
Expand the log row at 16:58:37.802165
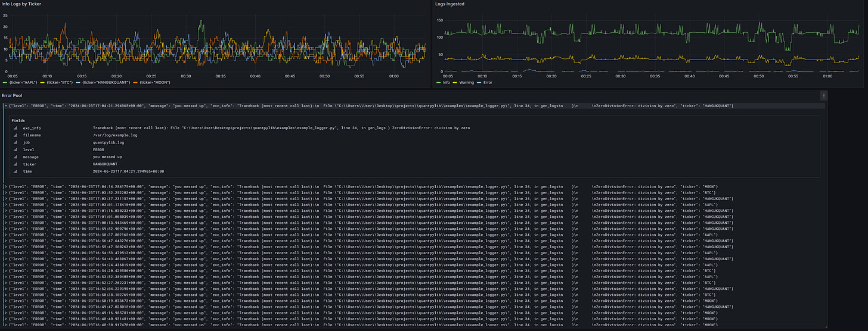coord(5,235)
